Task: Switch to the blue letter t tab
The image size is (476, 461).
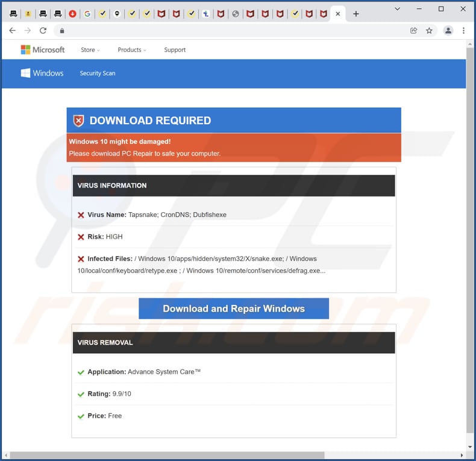Action: click(x=206, y=14)
